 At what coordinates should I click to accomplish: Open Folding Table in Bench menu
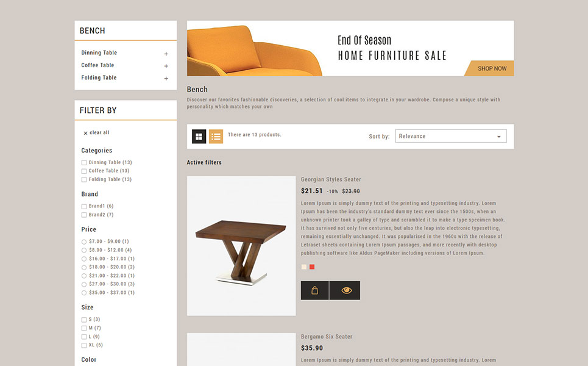(99, 77)
